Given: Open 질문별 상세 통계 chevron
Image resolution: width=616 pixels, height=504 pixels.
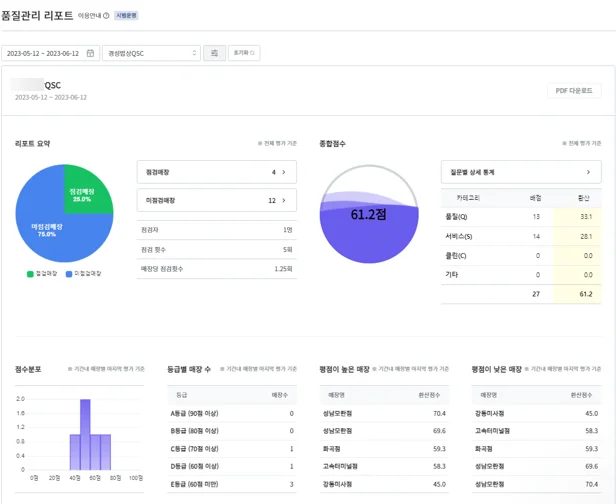Looking at the screenshot, I should click(588, 172).
